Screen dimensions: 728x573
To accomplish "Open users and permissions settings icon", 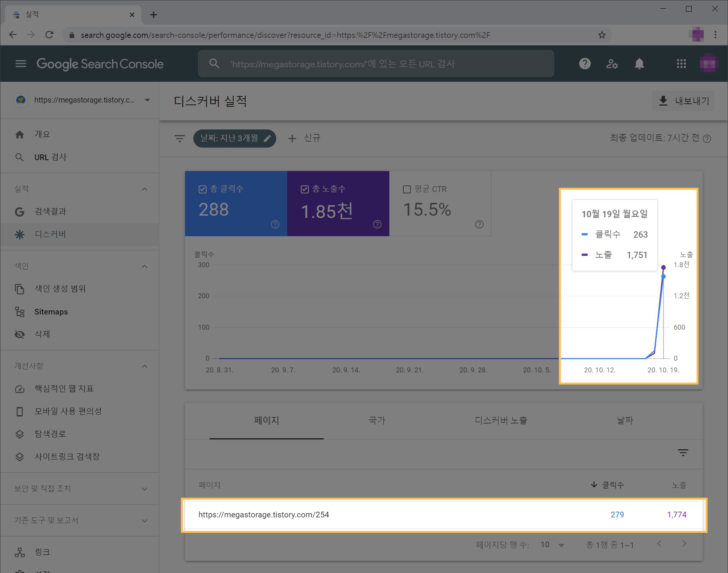I will 612,64.
